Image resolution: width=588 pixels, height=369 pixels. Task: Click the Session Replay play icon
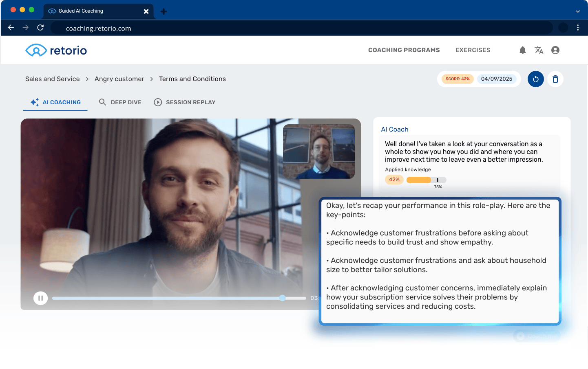tap(158, 102)
